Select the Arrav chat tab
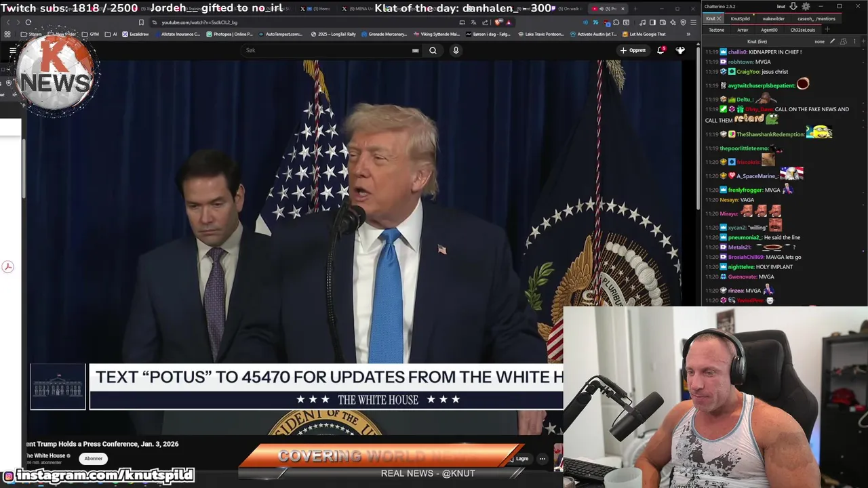 coord(743,30)
